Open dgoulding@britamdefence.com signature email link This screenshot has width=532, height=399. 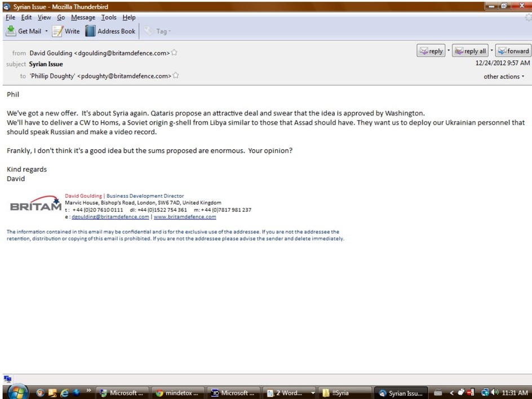click(x=110, y=217)
